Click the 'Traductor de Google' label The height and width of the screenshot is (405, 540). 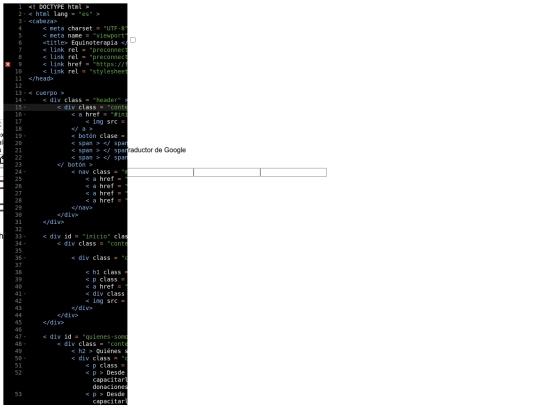coord(156,150)
